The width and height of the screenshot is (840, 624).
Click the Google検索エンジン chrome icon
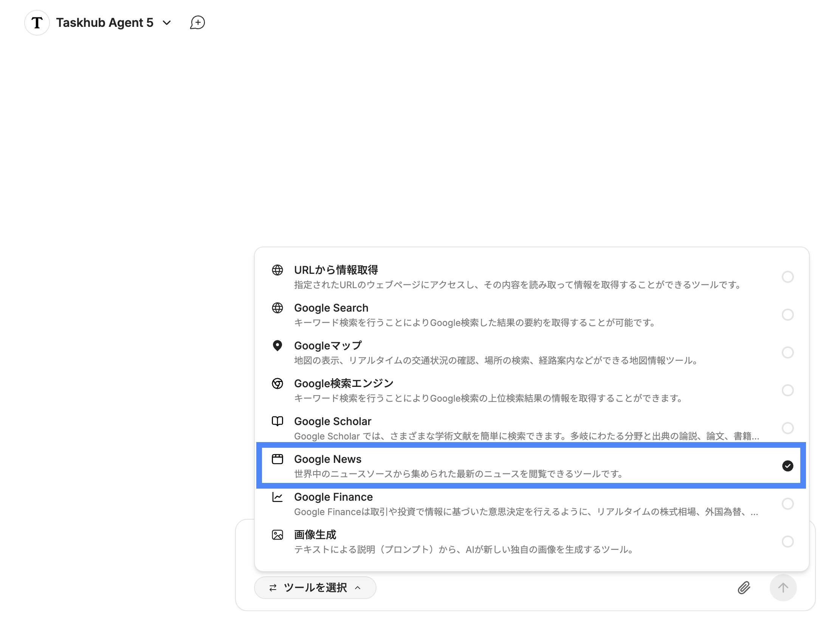(x=277, y=383)
